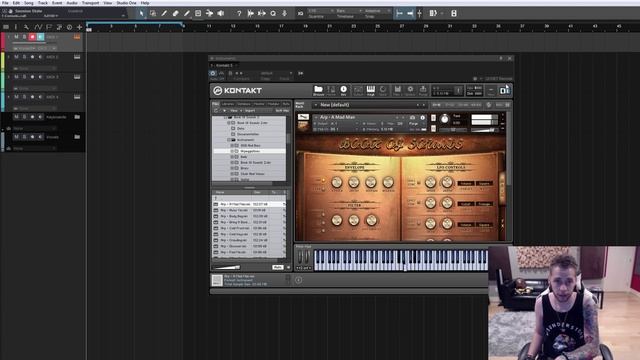The image size is (640, 360).
Task: Expand the instrument header arrow beside Arp name
Action: coord(316,118)
